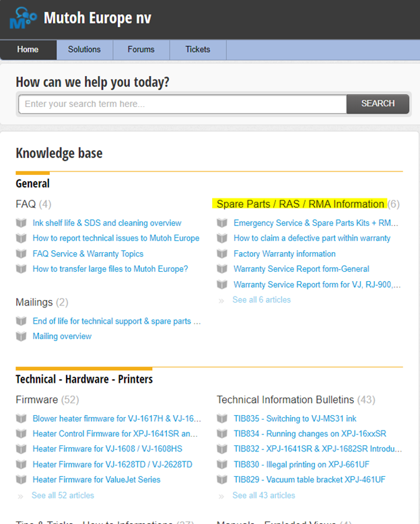Go to the Tickets tab
Screen dimensions: 420x524
197,50
